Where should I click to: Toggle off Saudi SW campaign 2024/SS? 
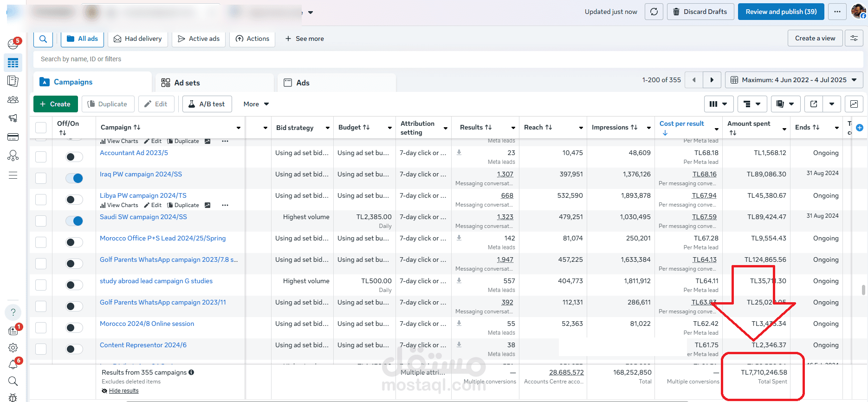(74, 221)
